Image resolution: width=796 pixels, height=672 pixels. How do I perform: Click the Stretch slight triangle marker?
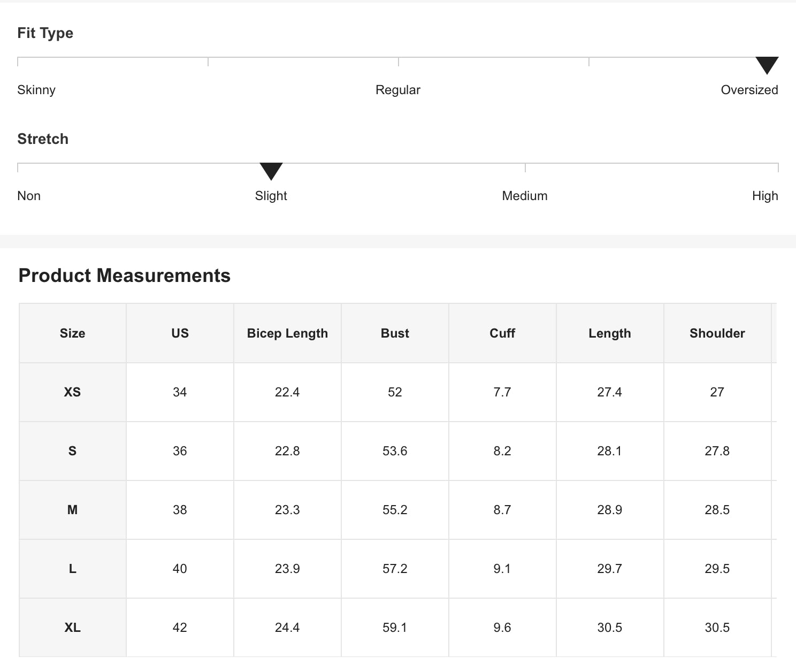[271, 171]
